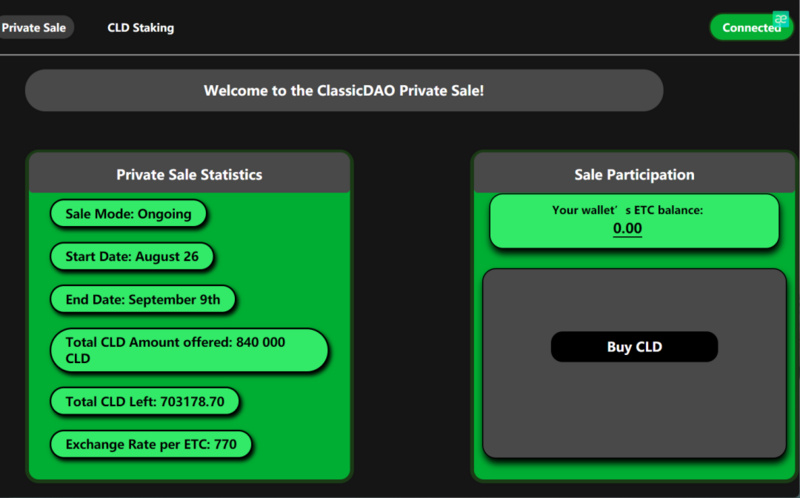
Task: Select the underlined 0.00 balance value
Action: (x=627, y=229)
